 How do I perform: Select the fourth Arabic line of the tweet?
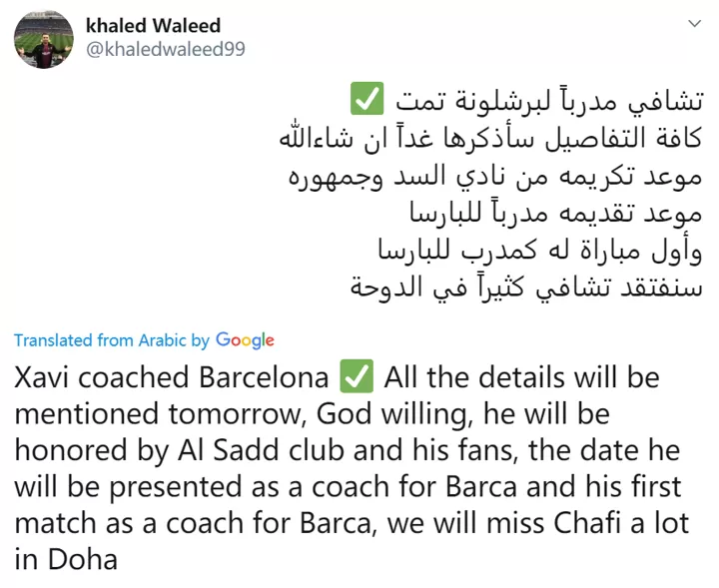pyautogui.click(x=556, y=213)
